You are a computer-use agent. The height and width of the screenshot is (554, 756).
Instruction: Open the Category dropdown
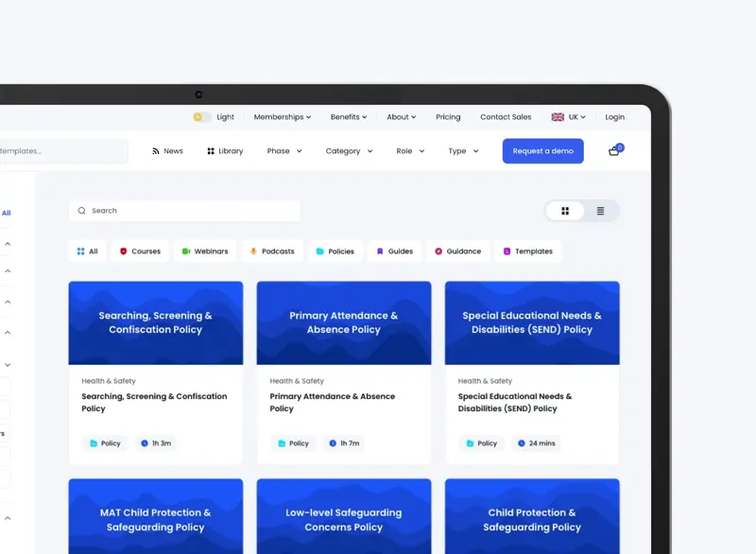pyautogui.click(x=349, y=151)
